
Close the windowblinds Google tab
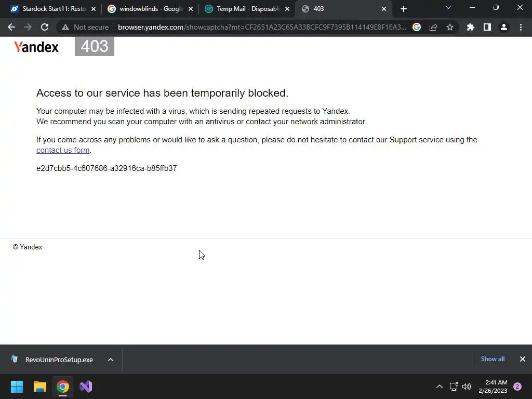coord(190,9)
